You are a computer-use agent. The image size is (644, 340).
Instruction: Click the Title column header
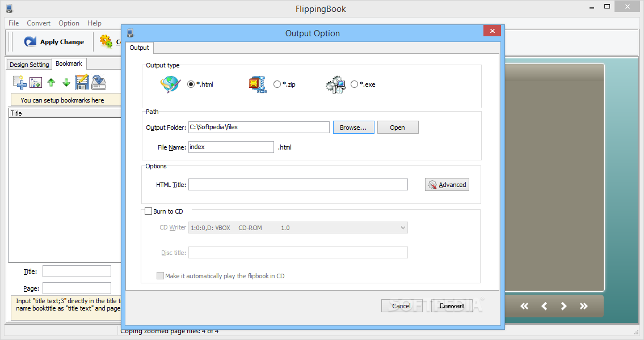(x=65, y=113)
